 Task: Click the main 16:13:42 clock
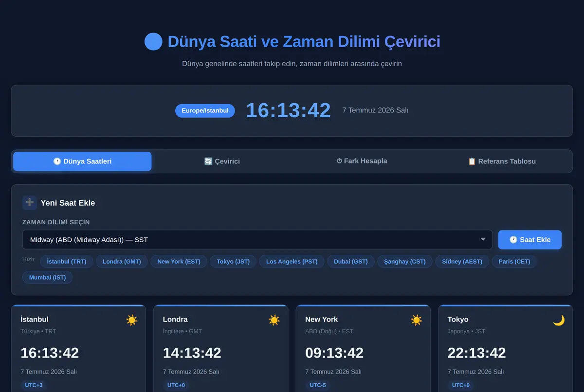click(x=289, y=110)
